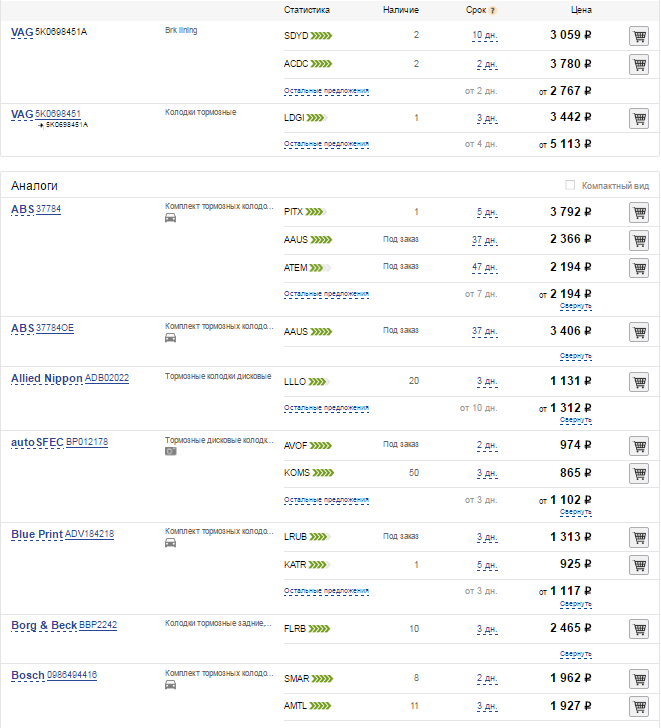Click the Наличие column header
The image size is (661, 728).
pos(401,10)
